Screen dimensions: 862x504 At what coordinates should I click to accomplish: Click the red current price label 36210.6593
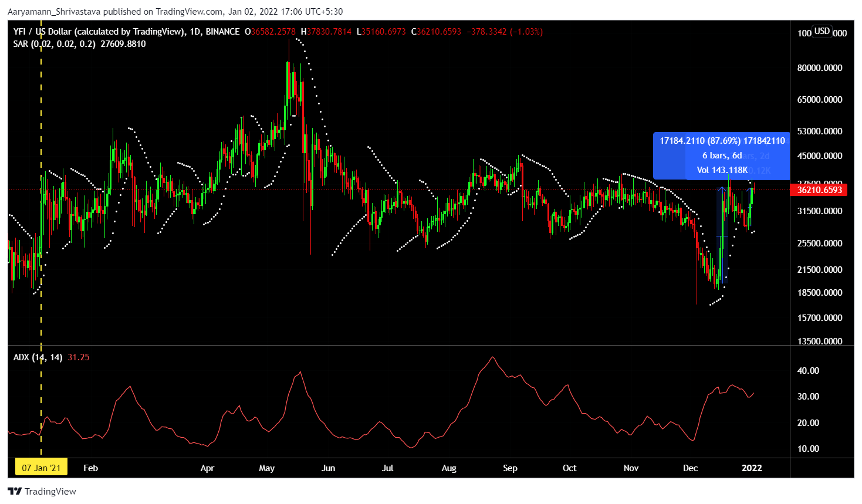pos(819,190)
